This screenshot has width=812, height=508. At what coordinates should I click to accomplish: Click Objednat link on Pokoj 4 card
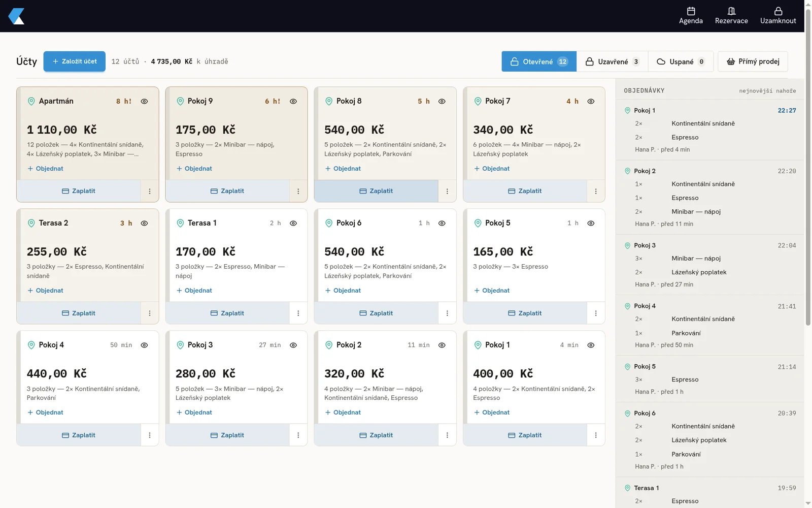45,412
